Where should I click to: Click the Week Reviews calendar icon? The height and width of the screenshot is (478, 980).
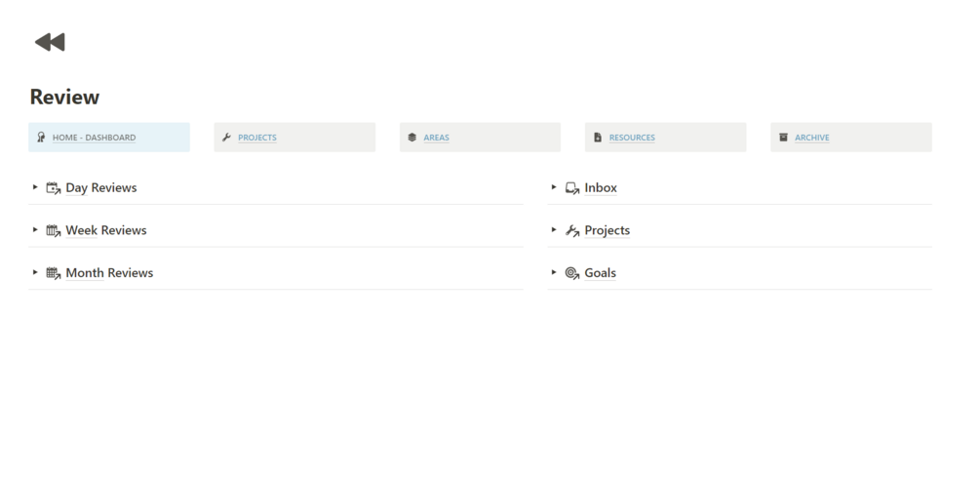pos(54,231)
